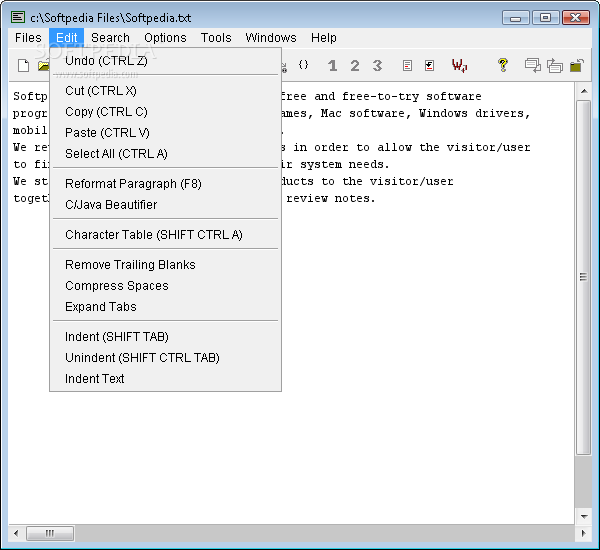The width and height of the screenshot is (600, 550).
Task: Click the number 3 toolbar icon
Action: (x=377, y=65)
